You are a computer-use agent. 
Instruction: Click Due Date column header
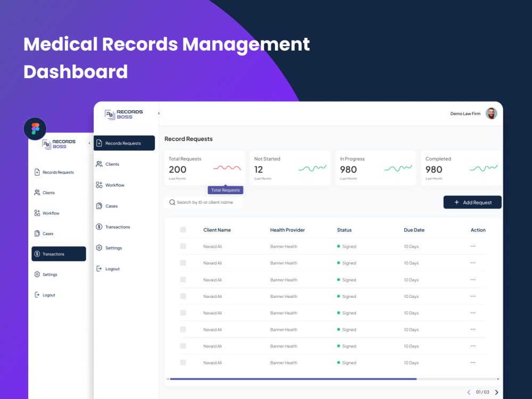414,230
